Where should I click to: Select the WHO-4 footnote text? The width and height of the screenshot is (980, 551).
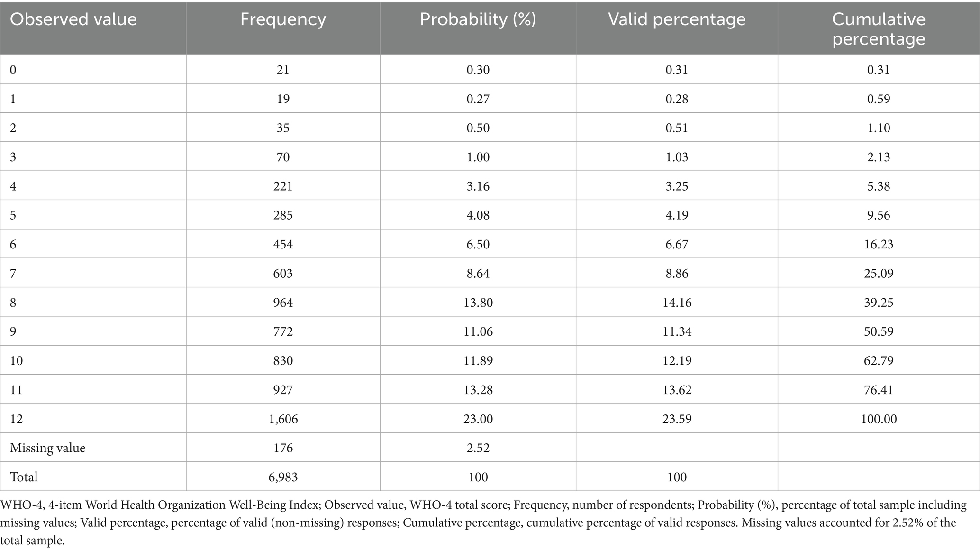(x=483, y=523)
